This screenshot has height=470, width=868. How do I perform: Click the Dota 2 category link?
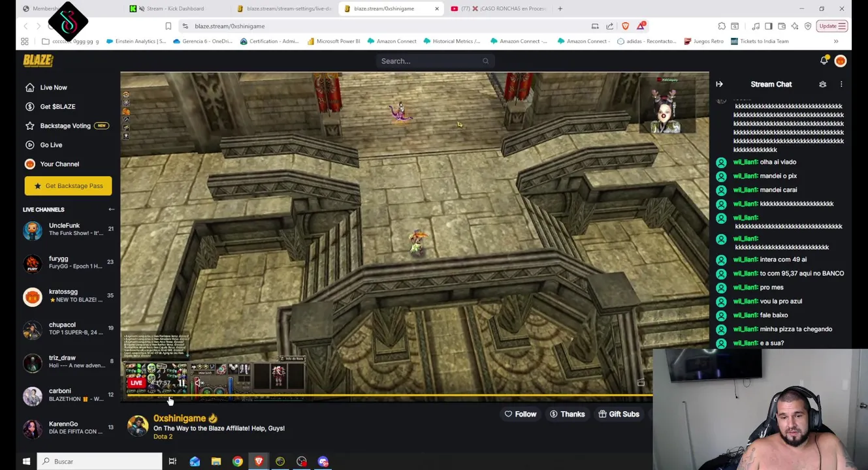pos(163,437)
